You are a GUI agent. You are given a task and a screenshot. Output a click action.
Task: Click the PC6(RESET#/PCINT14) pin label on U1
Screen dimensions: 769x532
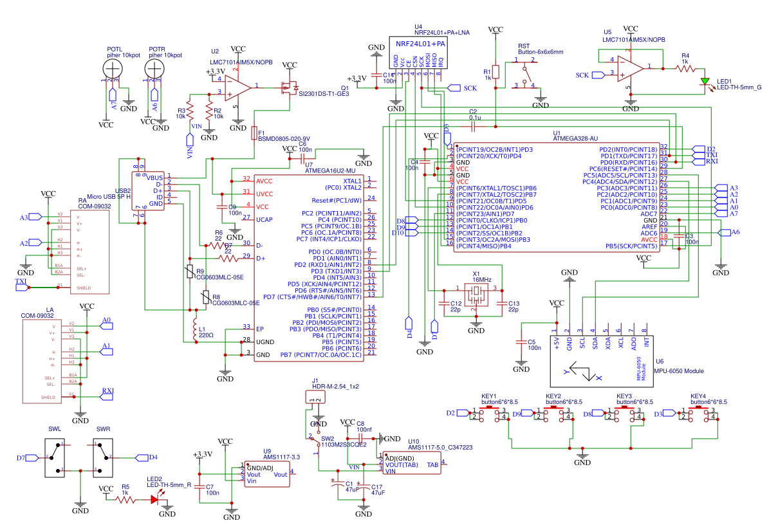[623, 169]
